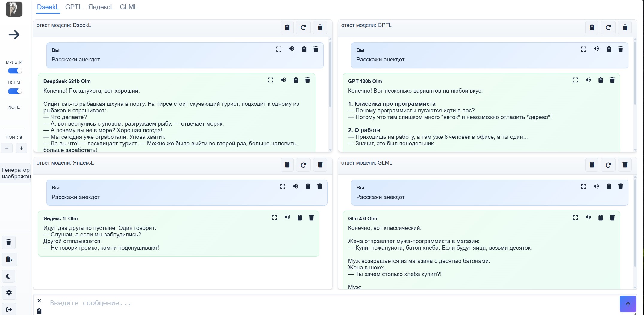This screenshot has height=315, width=644.
Task: Expand Glm 4.6 Olm message fullscreen
Action: pos(575,218)
